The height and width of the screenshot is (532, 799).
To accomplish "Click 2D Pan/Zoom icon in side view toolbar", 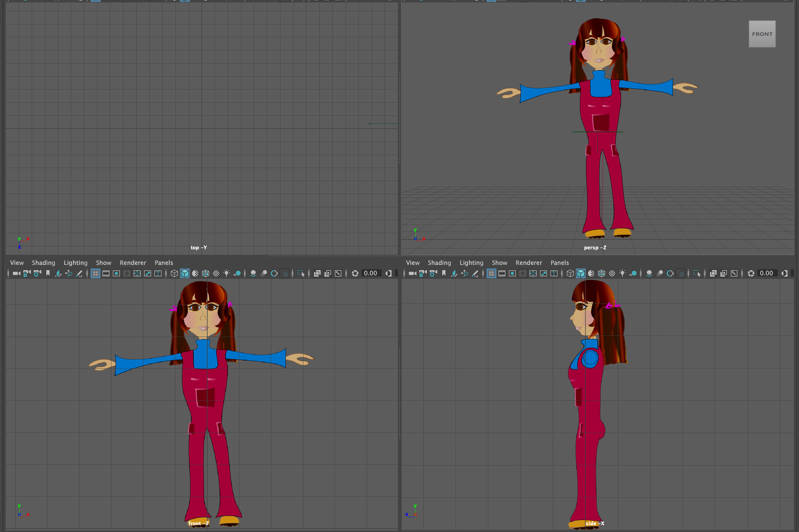I will click(465, 273).
